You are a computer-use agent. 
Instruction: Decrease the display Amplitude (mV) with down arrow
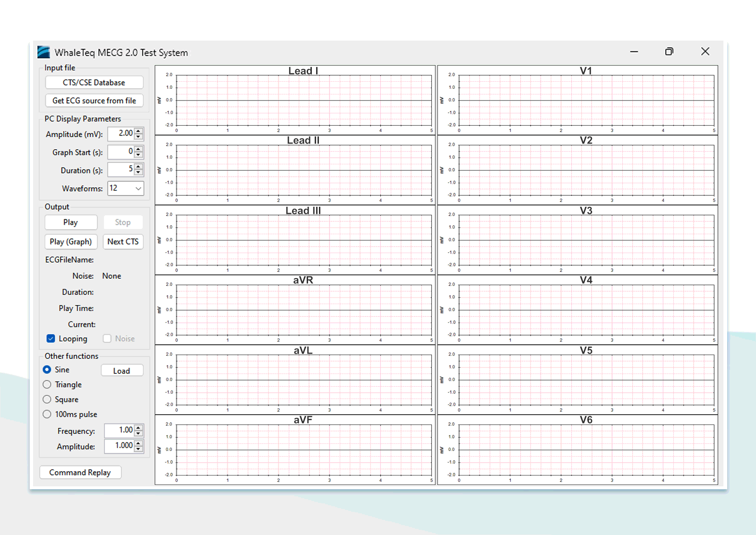[138, 137]
